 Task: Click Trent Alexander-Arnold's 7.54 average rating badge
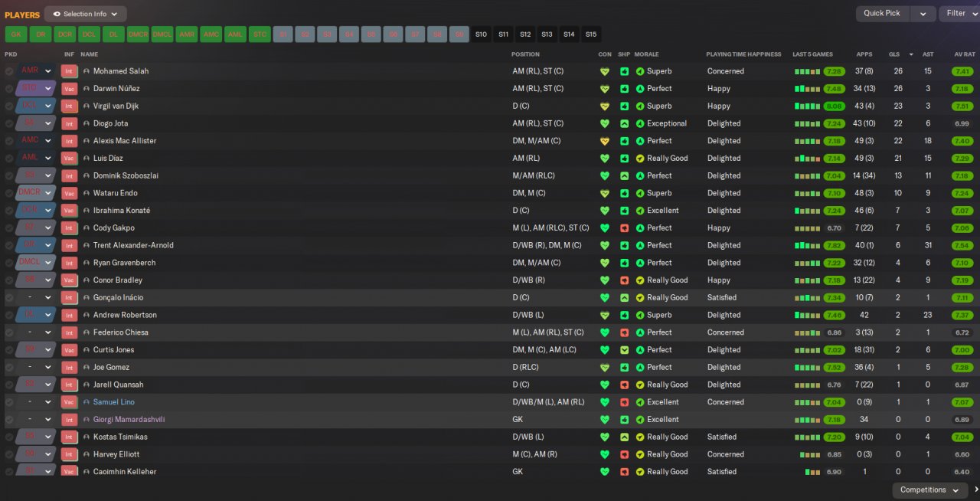(962, 246)
